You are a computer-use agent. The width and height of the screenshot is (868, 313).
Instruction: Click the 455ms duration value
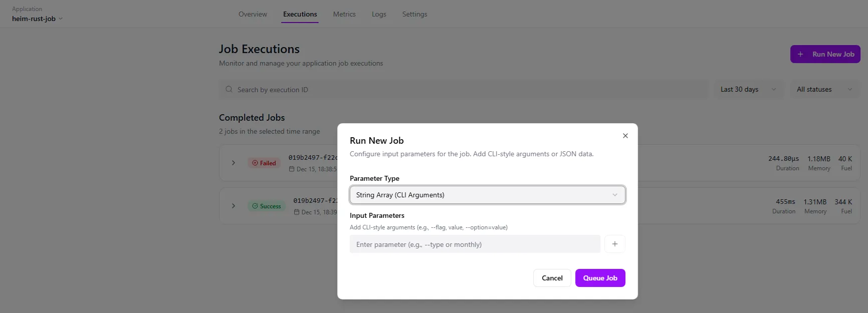[785, 202]
